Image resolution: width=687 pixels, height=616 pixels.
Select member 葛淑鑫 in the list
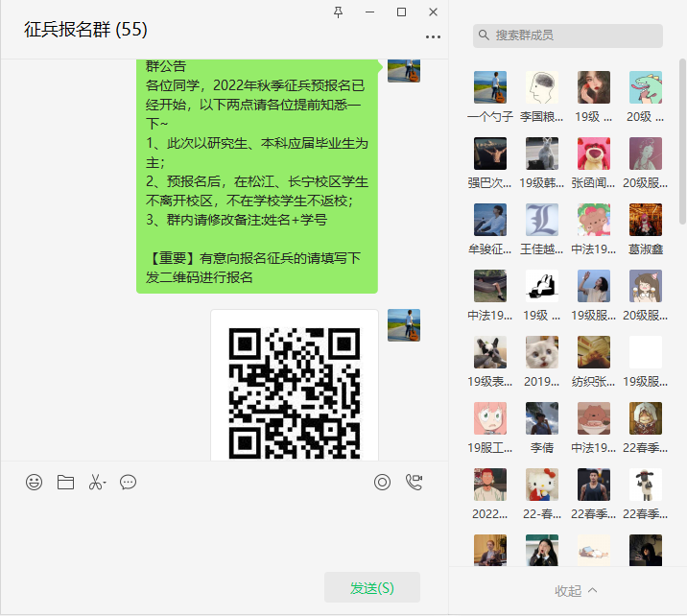pyautogui.click(x=646, y=228)
